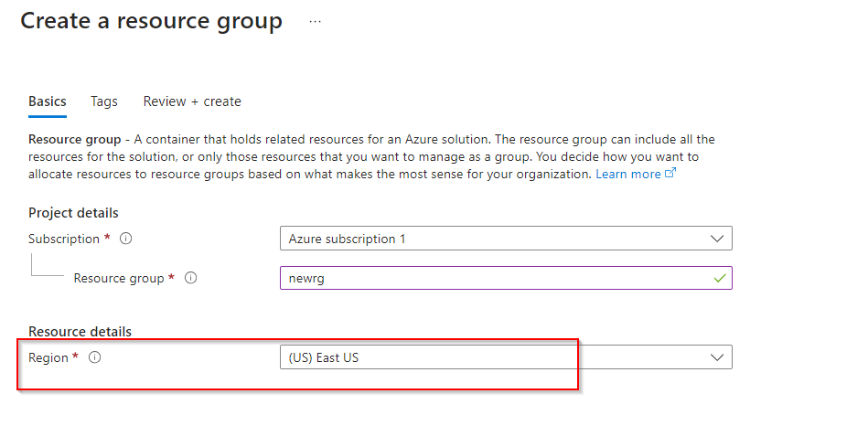
Task: Open the (US) East US region dropdown
Action: tap(494, 357)
